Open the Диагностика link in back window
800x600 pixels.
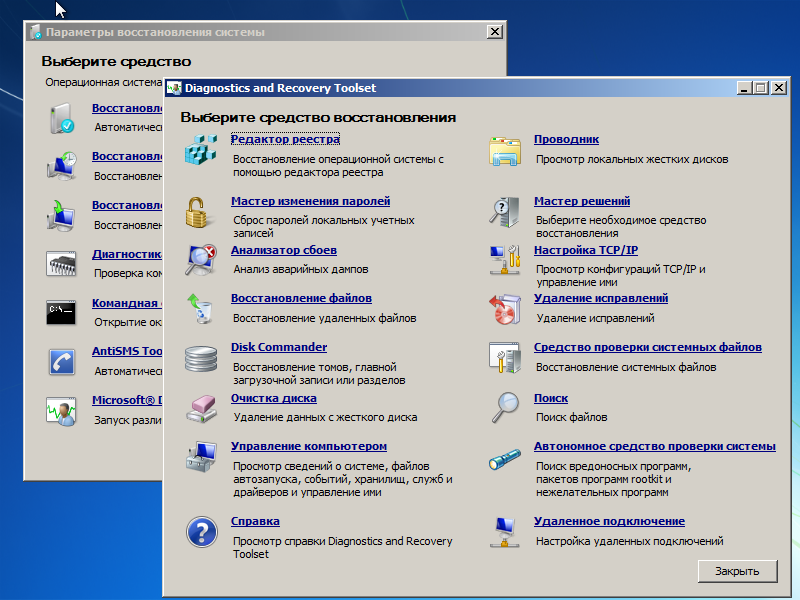click(x=127, y=254)
